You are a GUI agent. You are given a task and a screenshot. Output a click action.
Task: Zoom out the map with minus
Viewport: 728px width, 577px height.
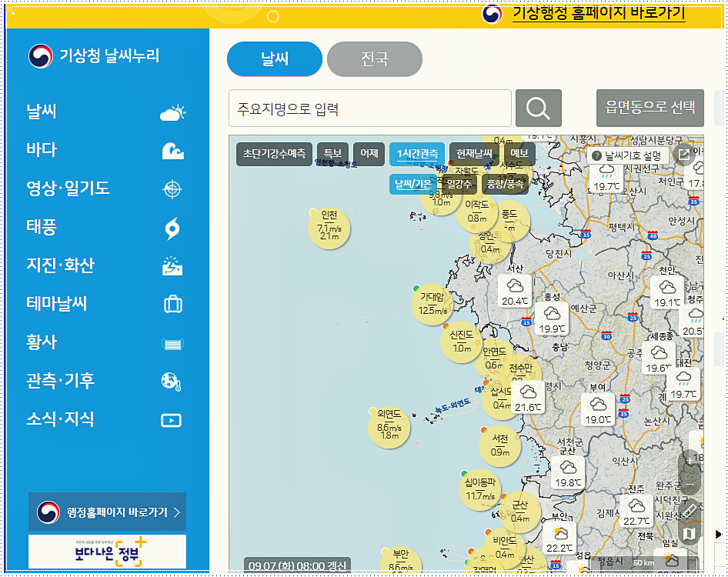tap(690, 484)
